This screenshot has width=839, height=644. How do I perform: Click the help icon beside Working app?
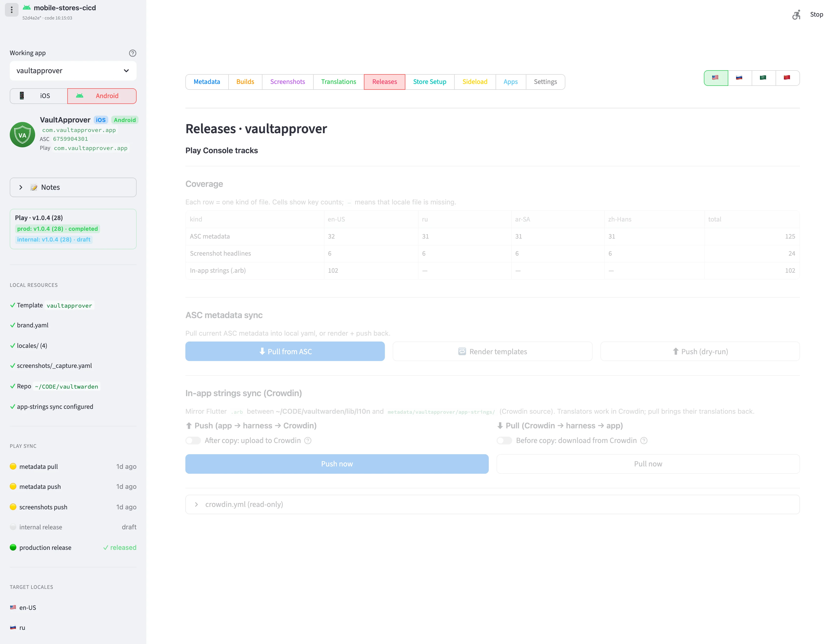tap(133, 53)
